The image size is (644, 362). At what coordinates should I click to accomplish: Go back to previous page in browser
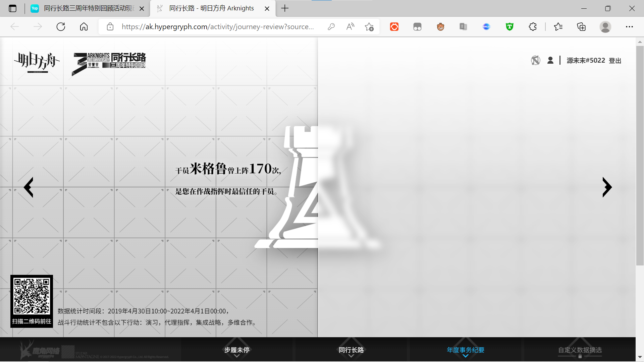coord(15,27)
